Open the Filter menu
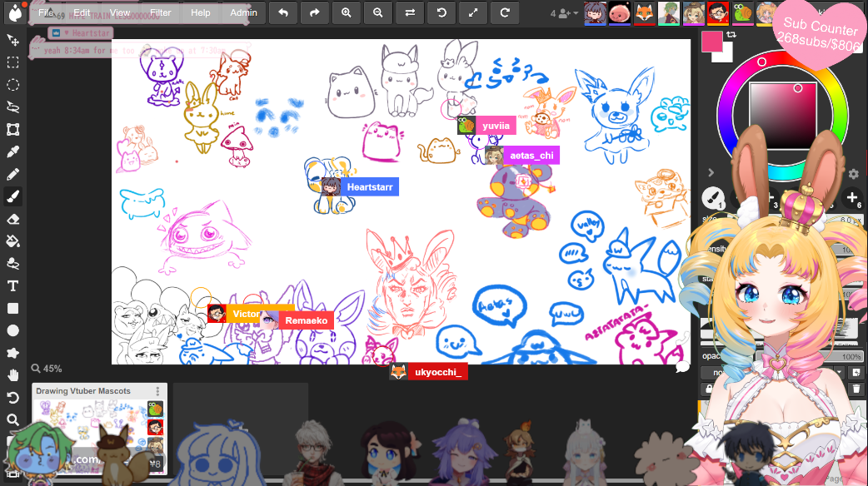 click(161, 12)
